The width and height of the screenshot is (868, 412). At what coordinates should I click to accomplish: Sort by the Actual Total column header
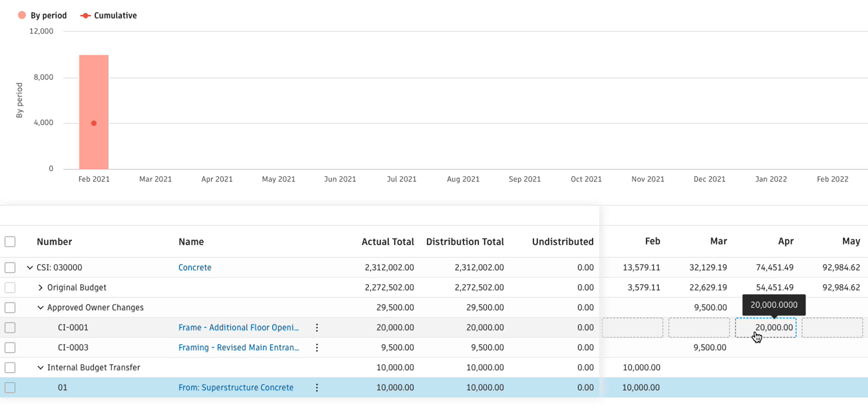click(388, 241)
